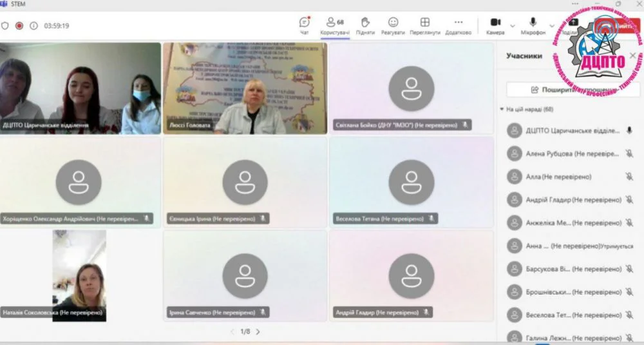Select Андрій Гладир in participants list
This screenshot has width=644, height=345.
tap(571, 200)
